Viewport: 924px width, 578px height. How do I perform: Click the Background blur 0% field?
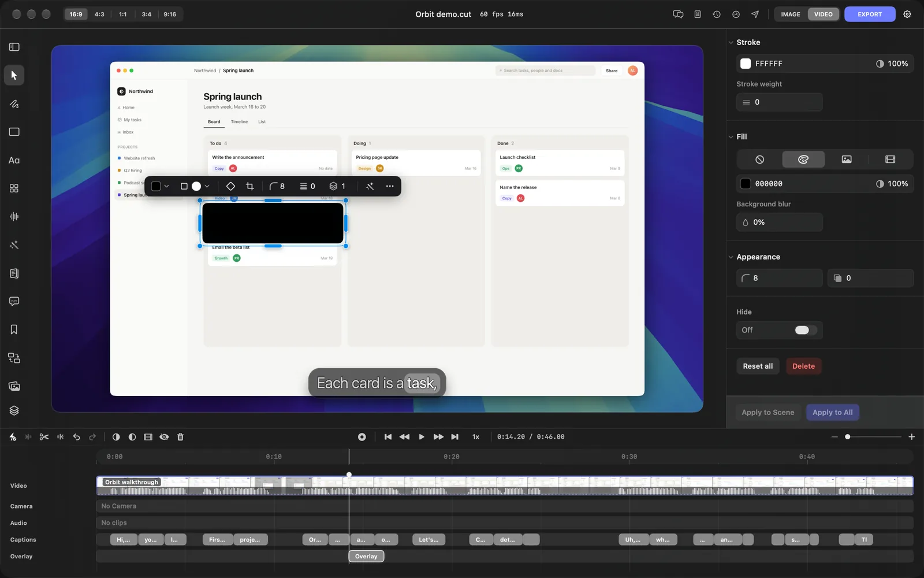[x=779, y=223]
